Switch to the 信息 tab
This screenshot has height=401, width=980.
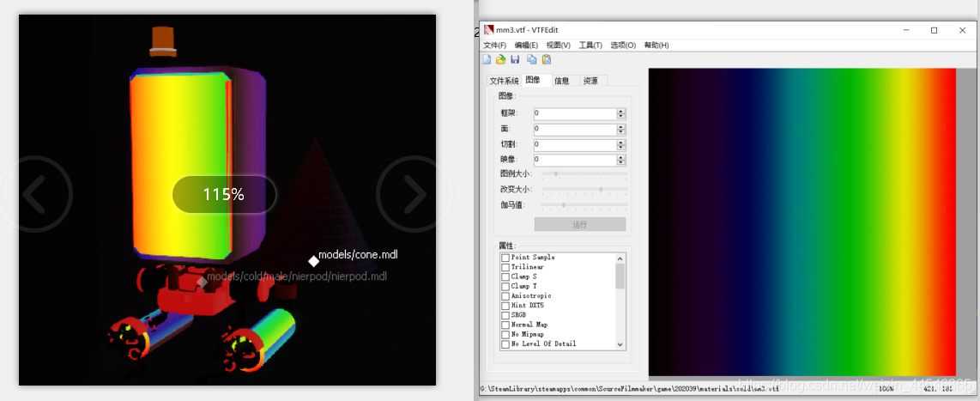pyautogui.click(x=563, y=81)
